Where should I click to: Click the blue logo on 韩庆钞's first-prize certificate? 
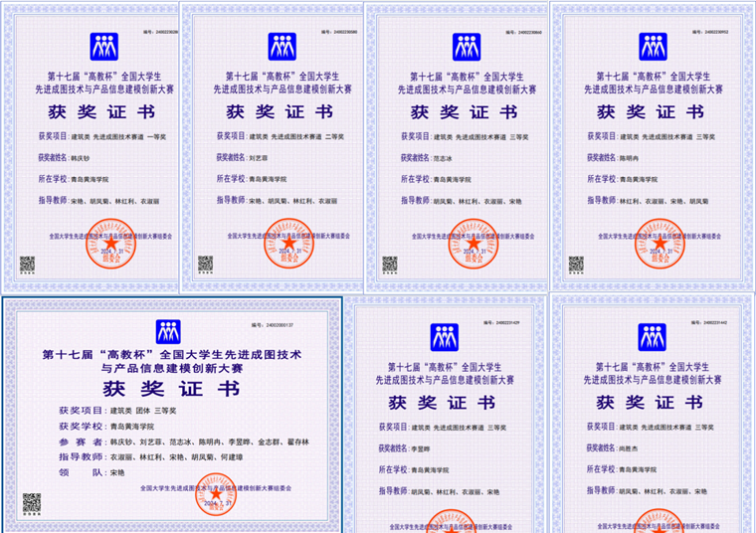click(x=104, y=46)
